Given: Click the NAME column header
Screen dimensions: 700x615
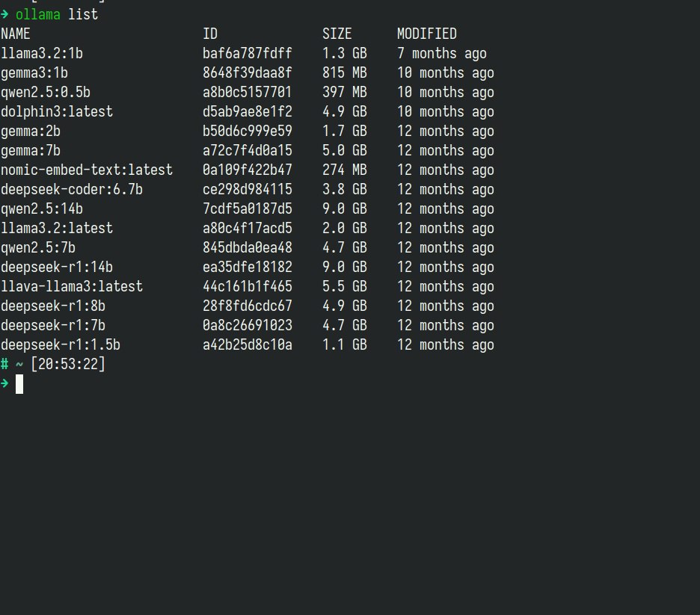Looking at the screenshot, I should (x=16, y=34).
